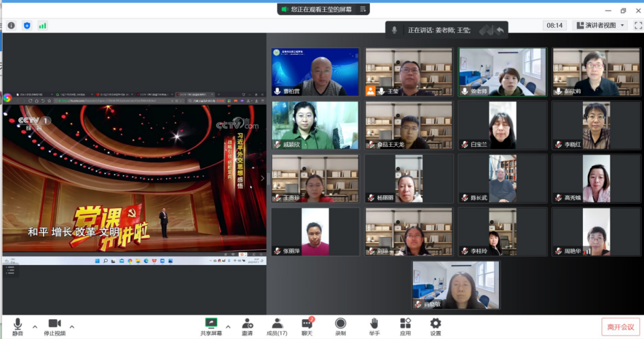
Task: Mute the microphone using 静音 button
Action: pyautogui.click(x=17, y=326)
